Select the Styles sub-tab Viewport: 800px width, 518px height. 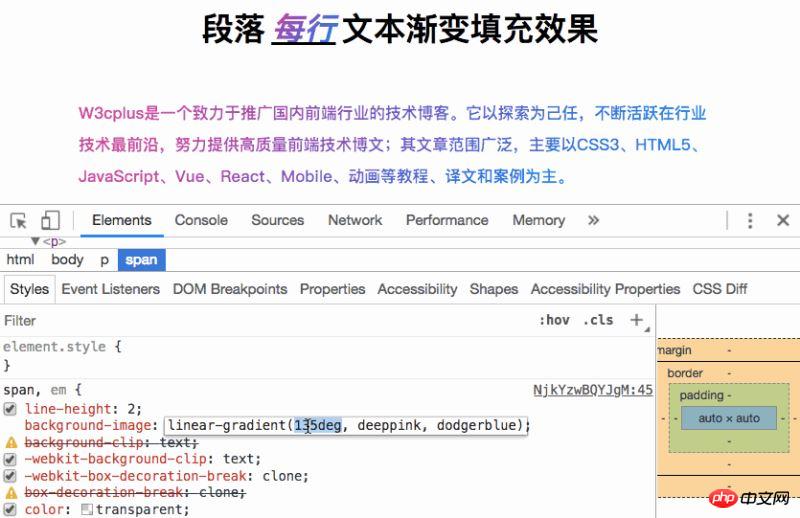pyautogui.click(x=29, y=289)
